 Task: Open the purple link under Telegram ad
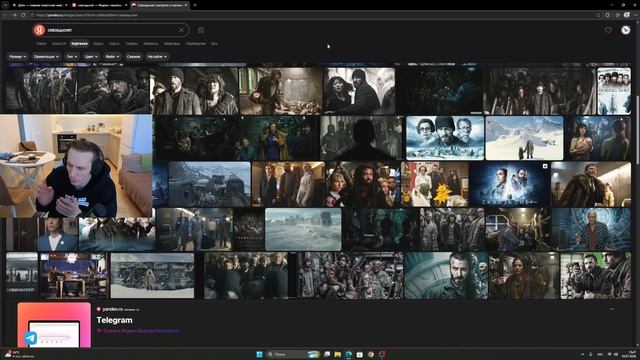141,331
